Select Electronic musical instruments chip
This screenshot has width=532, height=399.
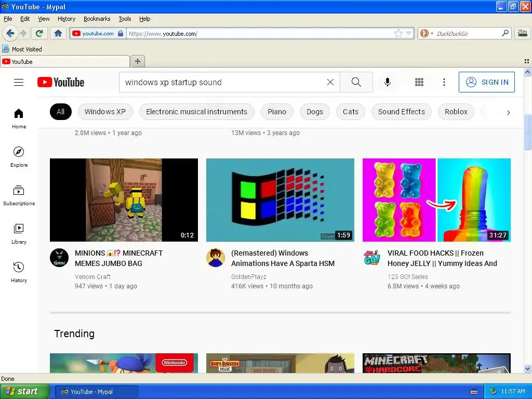[196, 112]
